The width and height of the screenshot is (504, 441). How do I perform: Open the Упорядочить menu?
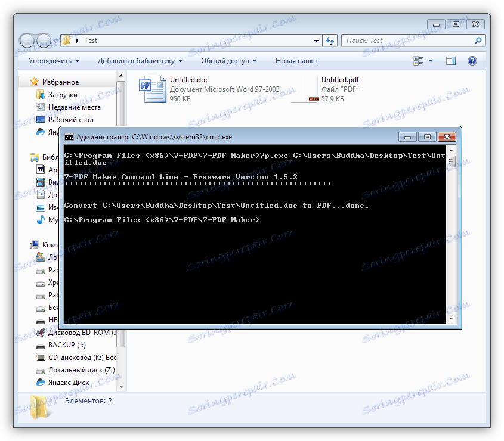coord(54,61)
